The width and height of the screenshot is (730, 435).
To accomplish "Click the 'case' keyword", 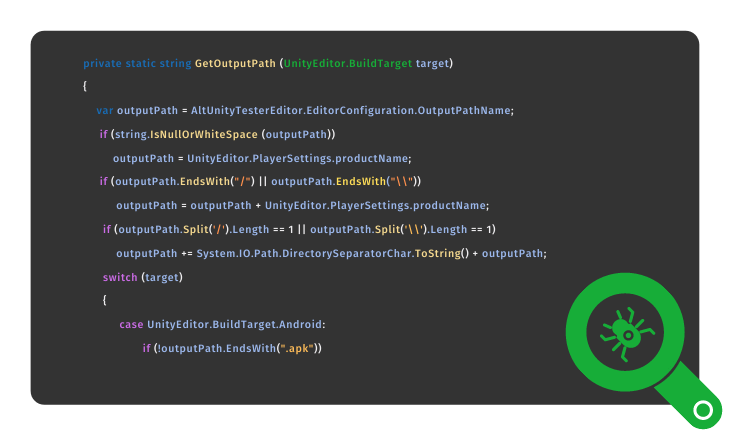I will [x=131, y=324].
